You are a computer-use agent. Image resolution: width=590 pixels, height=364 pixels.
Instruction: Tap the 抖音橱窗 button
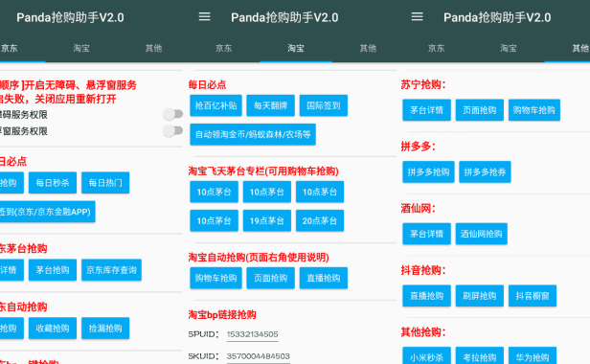pyautogui.click(x=533, y=296)
